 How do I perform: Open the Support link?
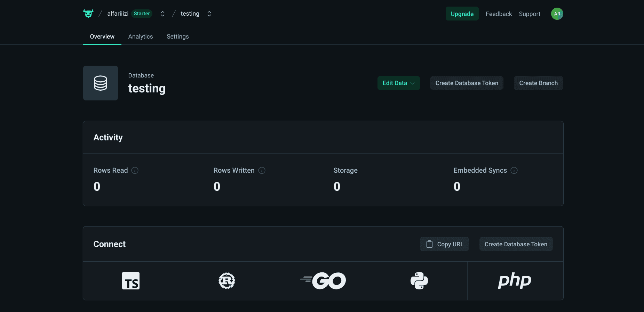[x=530, y=14]
